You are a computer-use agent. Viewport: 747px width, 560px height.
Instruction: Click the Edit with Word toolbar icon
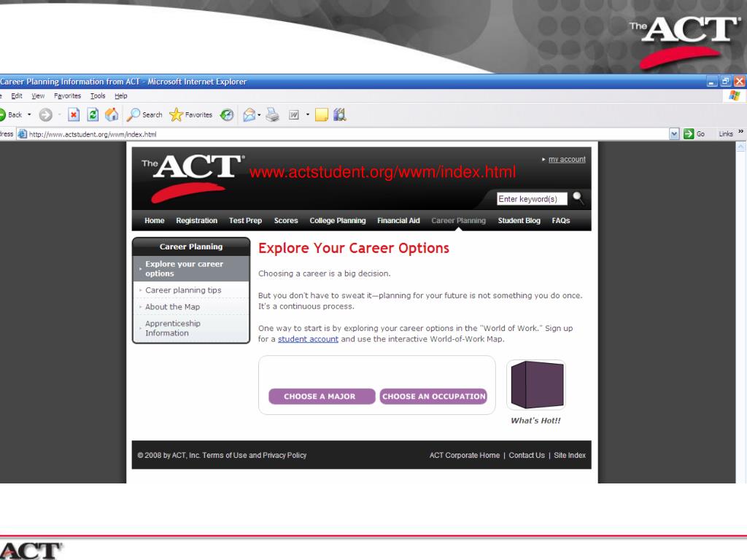tap(294, 114)
